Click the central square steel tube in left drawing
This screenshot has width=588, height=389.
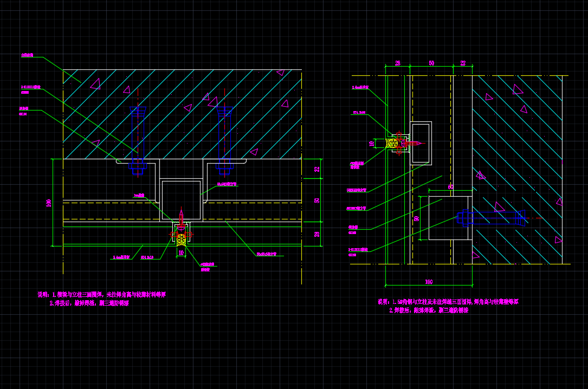[182, 199]
